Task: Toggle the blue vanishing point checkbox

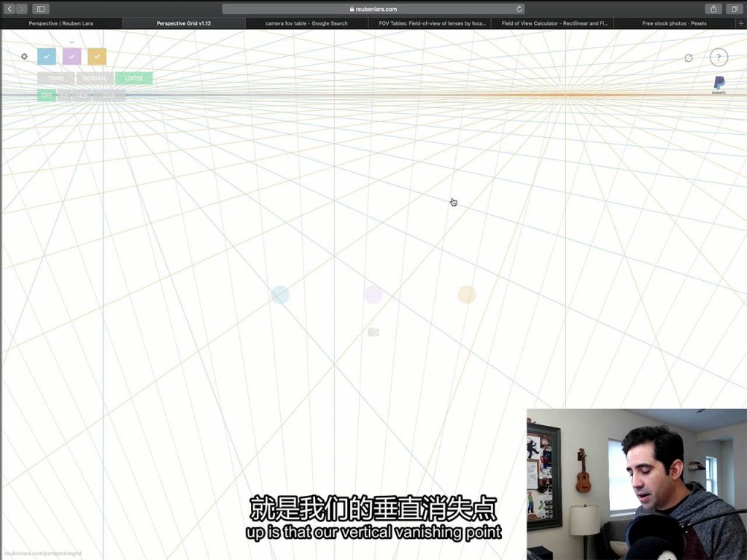Action: tap(47, 56)
